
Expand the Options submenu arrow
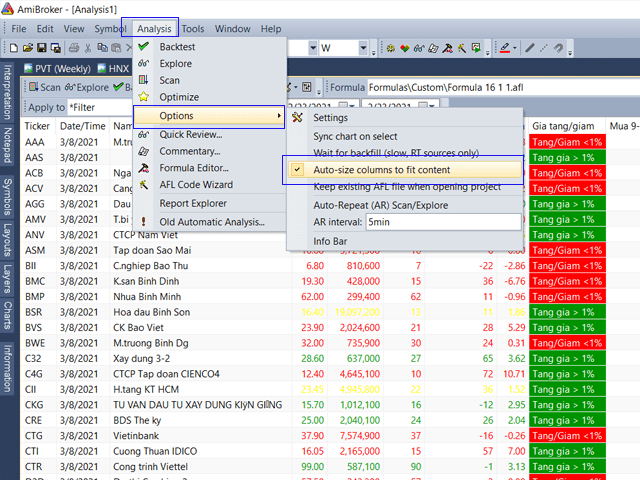(x=279, y=116)
